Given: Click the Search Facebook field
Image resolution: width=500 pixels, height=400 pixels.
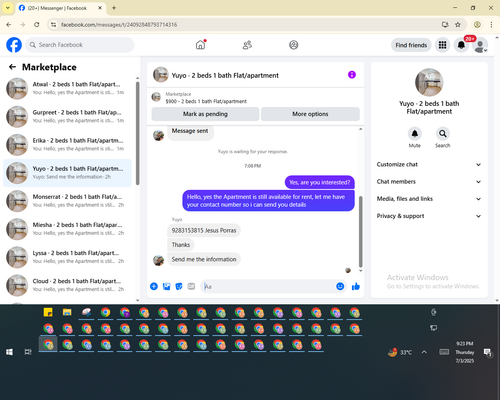Looking at the screenshot, I should pyautogui.click(x=80, y=45).
